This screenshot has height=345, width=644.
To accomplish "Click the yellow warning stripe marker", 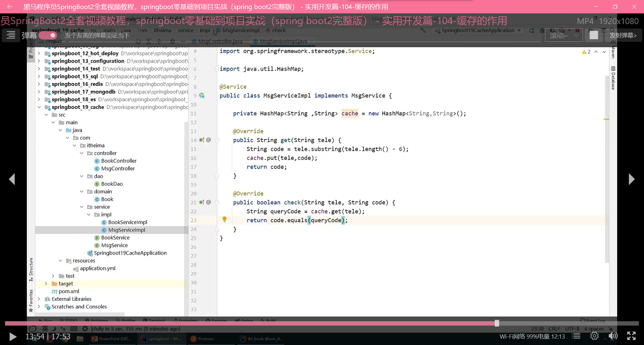I will coord(606,119).
